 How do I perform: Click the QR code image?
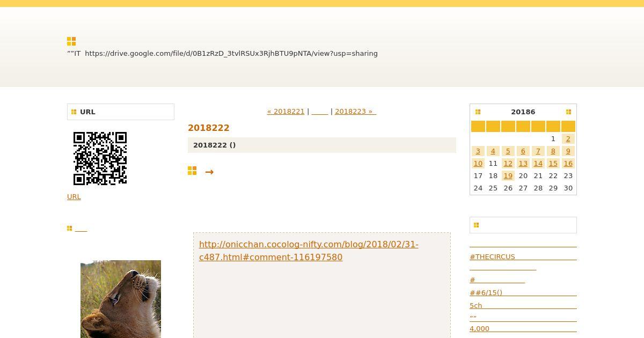tap(100, 158)
